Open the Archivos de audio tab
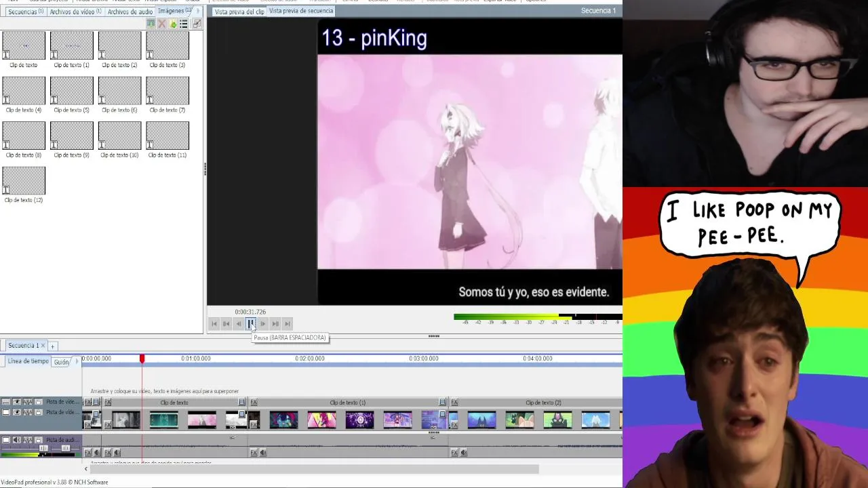This screenshot has width=868, height=488. pos(130,12)
